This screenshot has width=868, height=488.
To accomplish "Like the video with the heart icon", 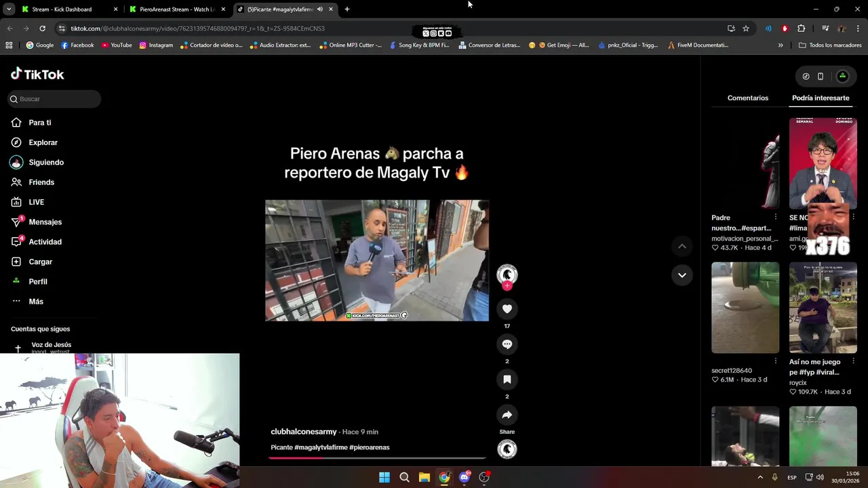I will point(507,309).
